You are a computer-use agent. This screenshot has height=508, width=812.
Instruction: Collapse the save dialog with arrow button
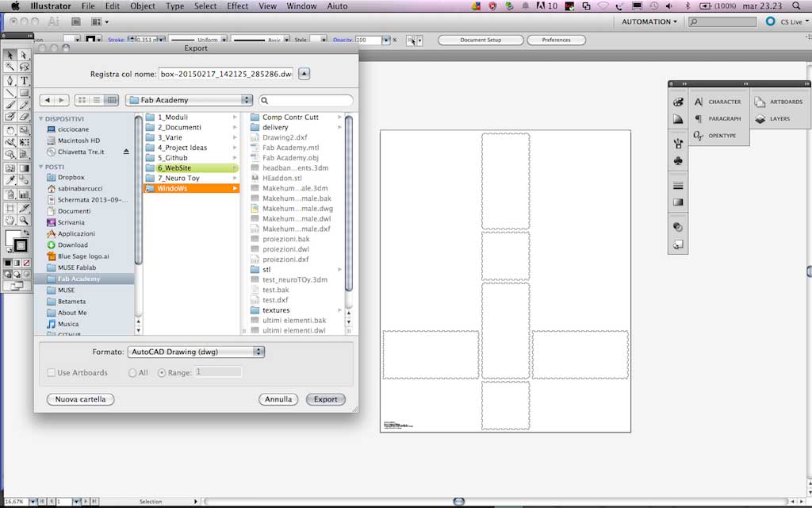pos(304,74)
